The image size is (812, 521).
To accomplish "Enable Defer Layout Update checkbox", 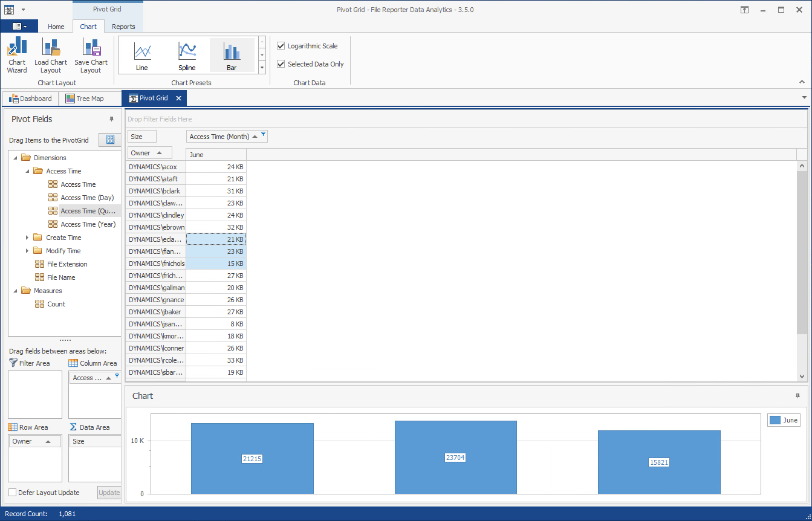I will 13,493.
